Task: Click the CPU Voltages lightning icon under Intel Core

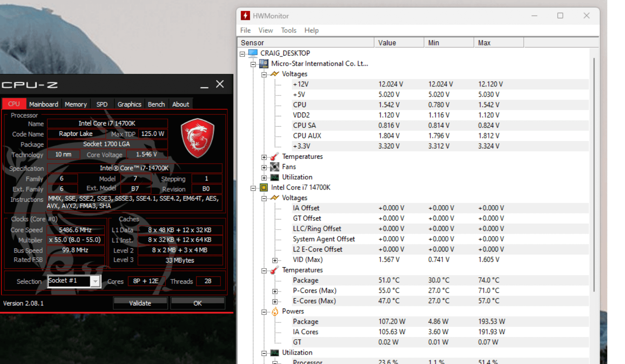Action: pyautogui.click(x=274, y=198)
